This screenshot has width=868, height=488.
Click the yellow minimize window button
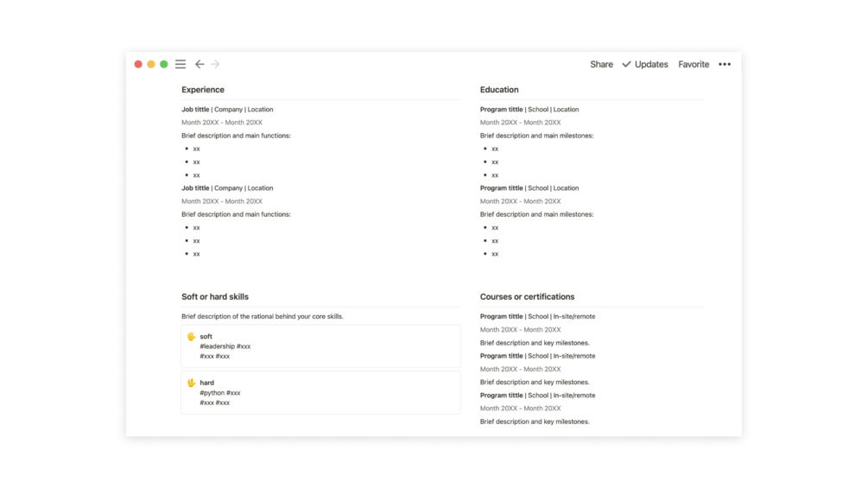click(x=151, y=64)
